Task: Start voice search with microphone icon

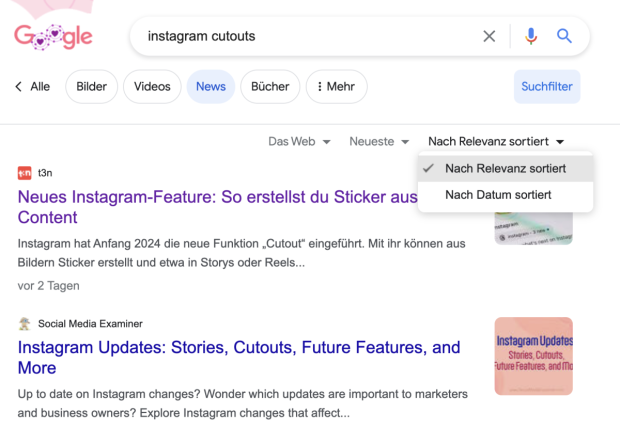Action: [x=530, y=36]
